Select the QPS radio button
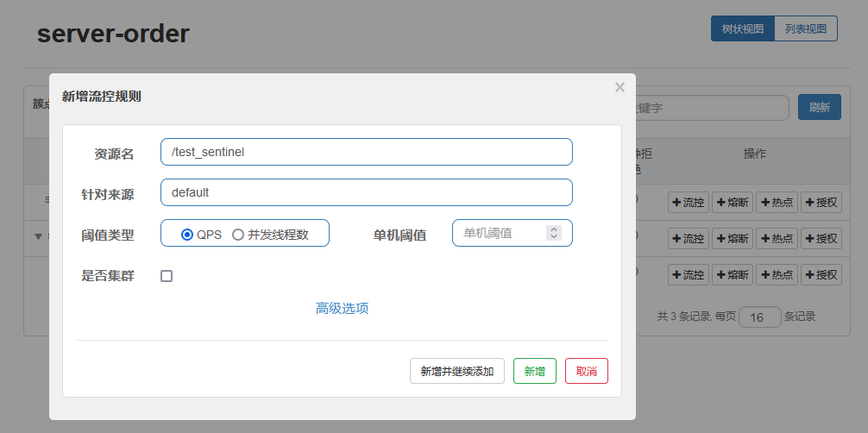The height and width of the screenshot is (433, 868). point(187,234)
